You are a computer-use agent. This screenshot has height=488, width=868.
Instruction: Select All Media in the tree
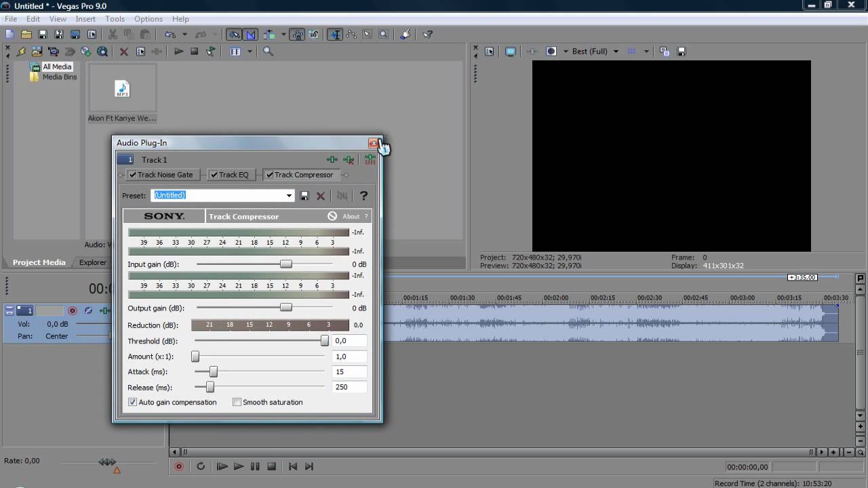[57, 67]
